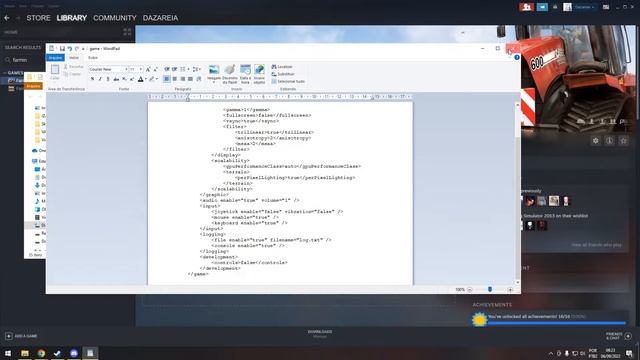Click the Inserir objeto icon

(259, 74)
